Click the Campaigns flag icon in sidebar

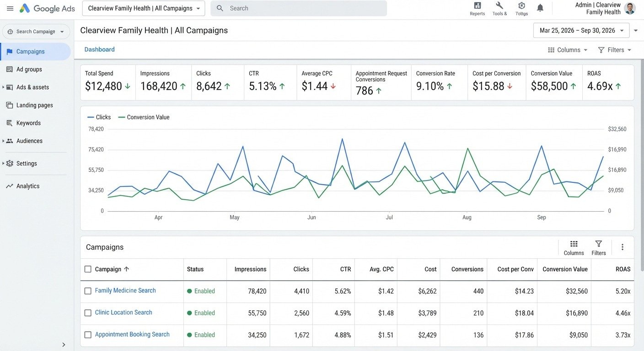[x=9, y=52]
